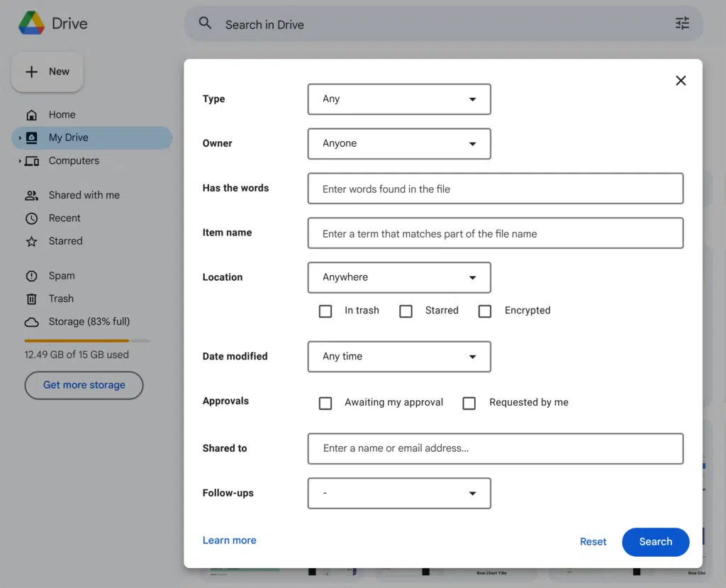Open the Follow-ups dropdown
Image resolution: width=726 pixels, height=588 pixels.
pos(399,494)
